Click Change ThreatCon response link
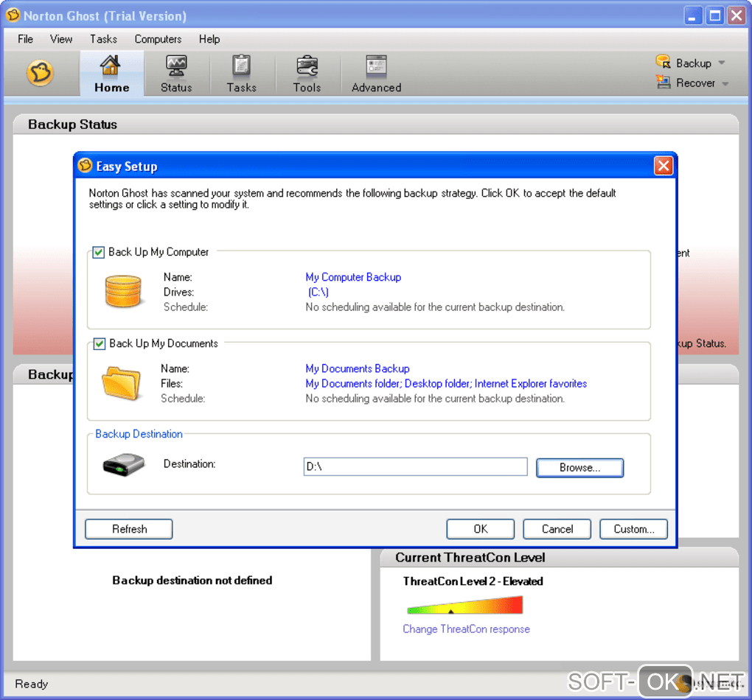 click(x=466, y=629)
